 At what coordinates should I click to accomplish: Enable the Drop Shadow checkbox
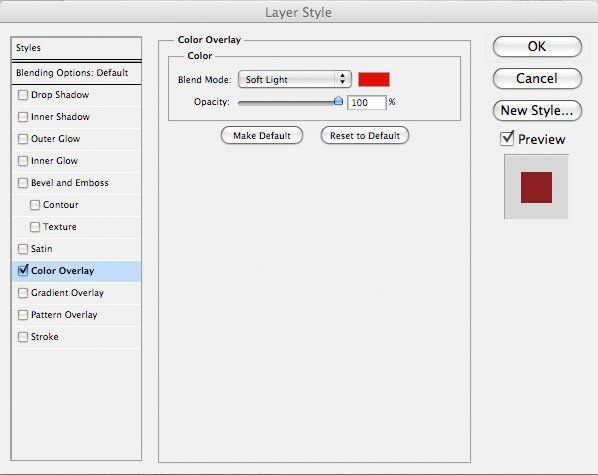pos(23,95)
